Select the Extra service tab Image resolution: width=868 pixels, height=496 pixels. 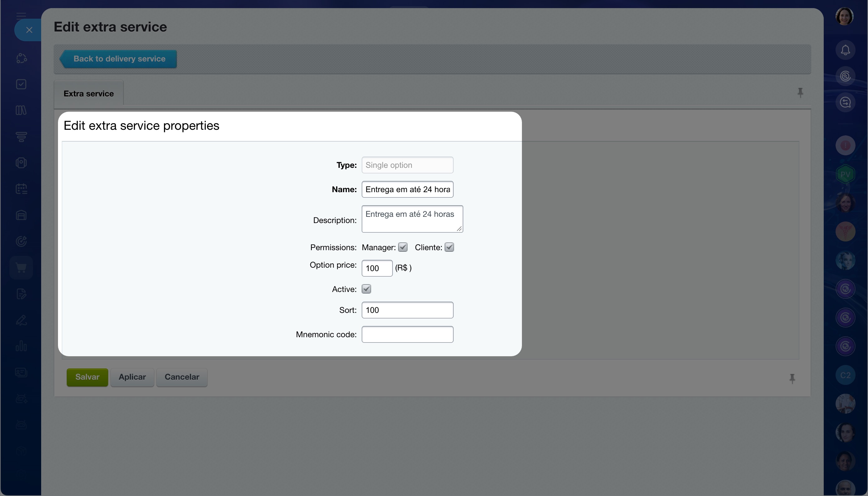click(89, 94)
